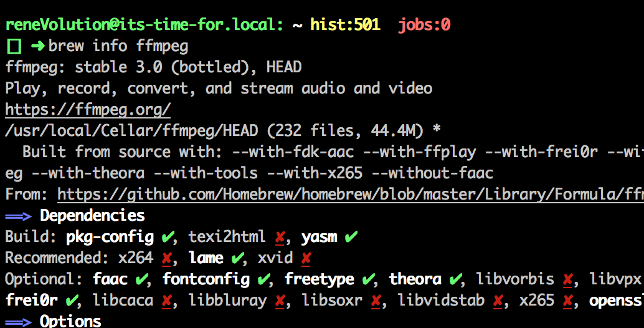Image resolution: width=644 pixels, height=328 pixels.
Task: Click the red X after x264
Action: pos(167,259)
